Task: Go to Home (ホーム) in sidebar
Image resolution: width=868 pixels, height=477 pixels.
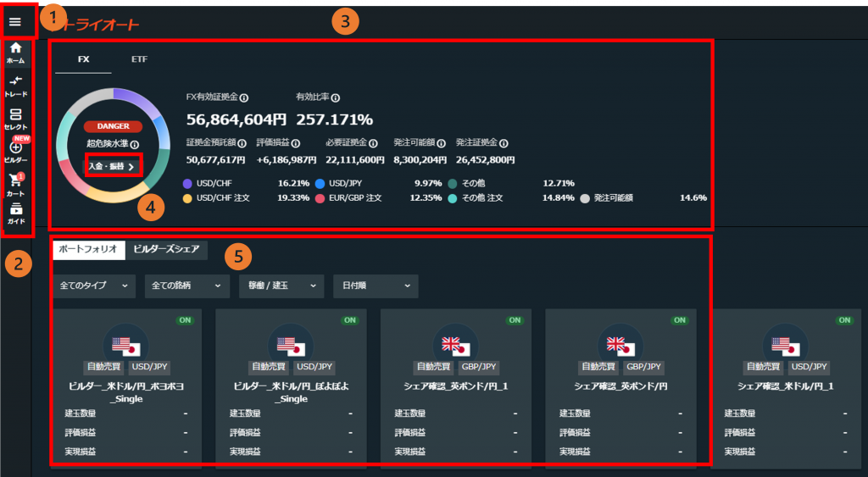Action: (x=15, y=53)
